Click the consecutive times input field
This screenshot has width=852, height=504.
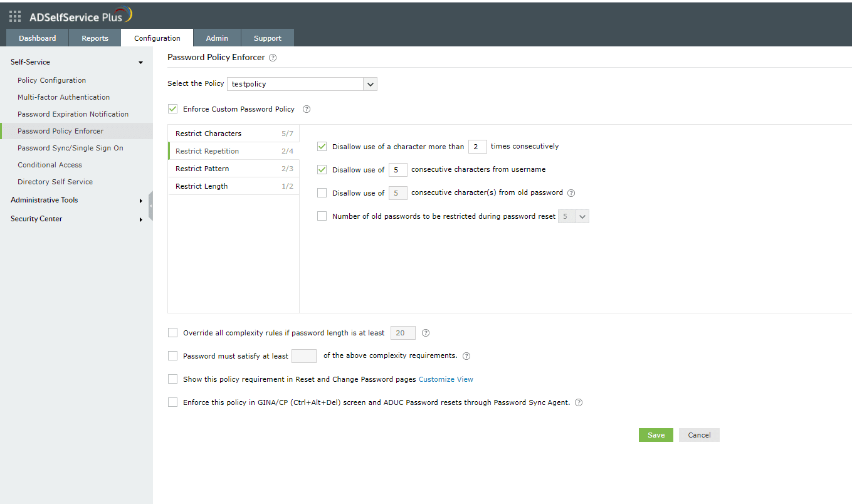(x=477, y=147)
